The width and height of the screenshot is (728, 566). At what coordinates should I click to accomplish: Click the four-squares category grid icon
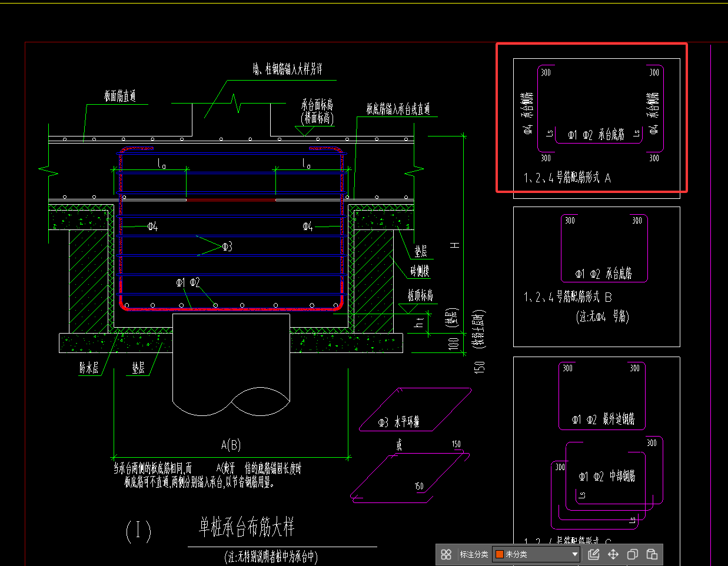coord(446,554)
